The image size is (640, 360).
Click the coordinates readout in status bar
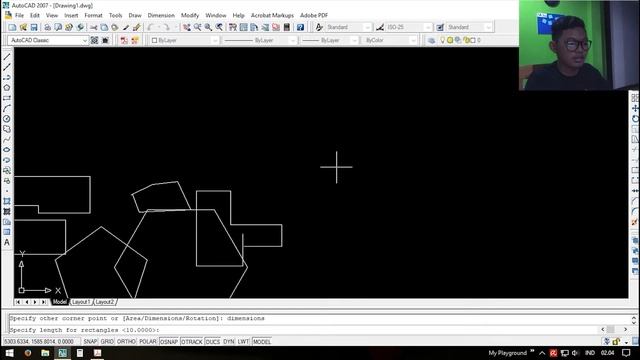(39, 342)
